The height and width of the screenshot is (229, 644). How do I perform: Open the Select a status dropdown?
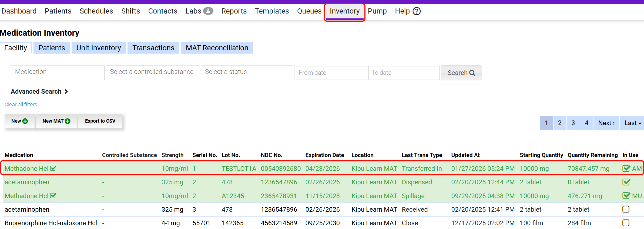pyautogui.click(x=247, y=73)
